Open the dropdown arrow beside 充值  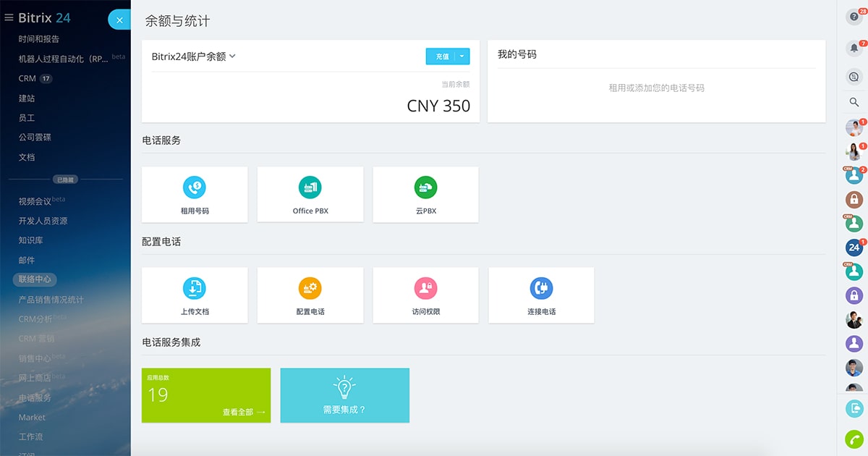pyautogui.click(x=463, y=56)
